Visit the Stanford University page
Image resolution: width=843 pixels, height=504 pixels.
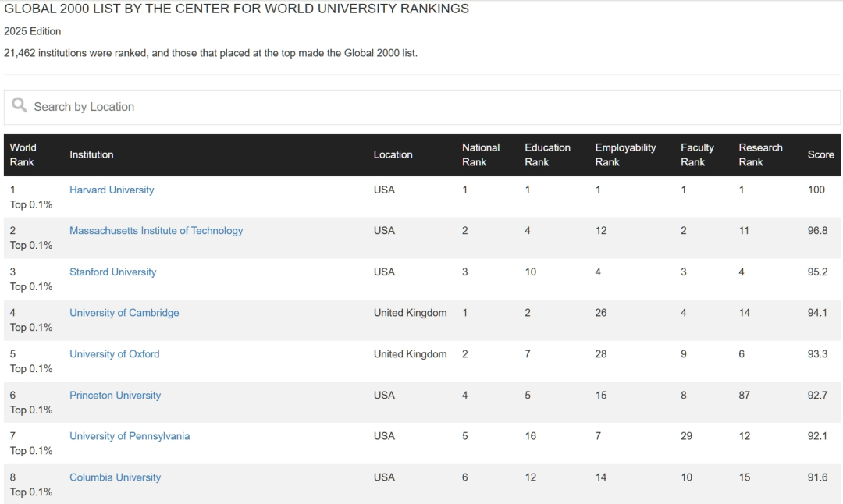(113, 272)
